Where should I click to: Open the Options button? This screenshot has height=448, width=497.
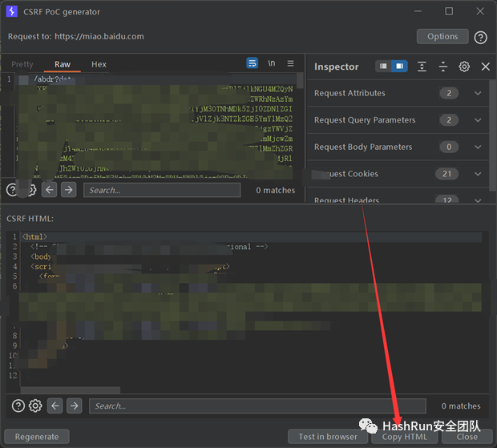click(442, 36)
